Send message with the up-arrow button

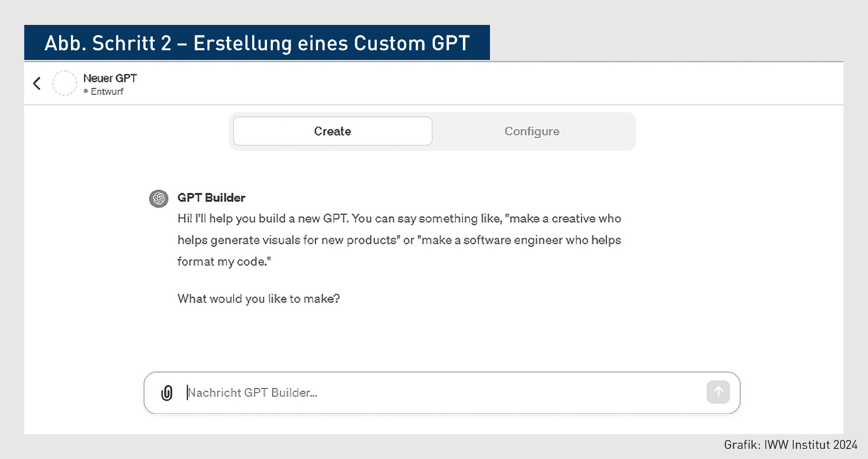pos(718,392)
